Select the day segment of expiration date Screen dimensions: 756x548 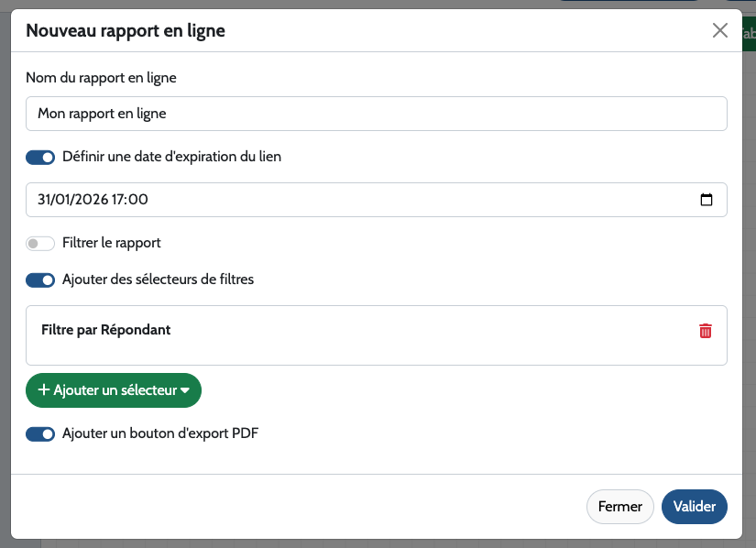[46, 200]
